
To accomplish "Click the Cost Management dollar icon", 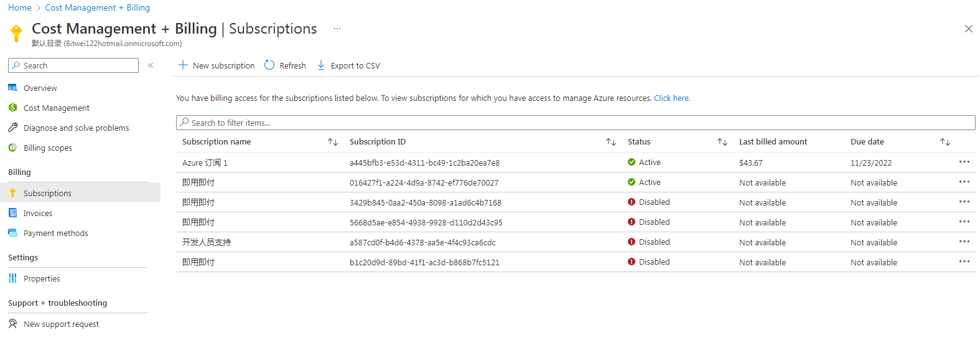I will pos(12,108).
